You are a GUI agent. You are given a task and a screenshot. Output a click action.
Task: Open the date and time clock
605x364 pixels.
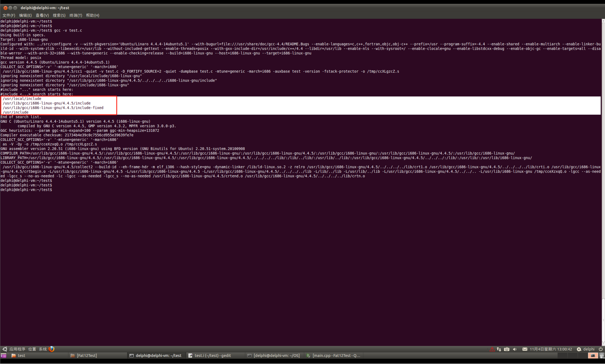point(551,349)
